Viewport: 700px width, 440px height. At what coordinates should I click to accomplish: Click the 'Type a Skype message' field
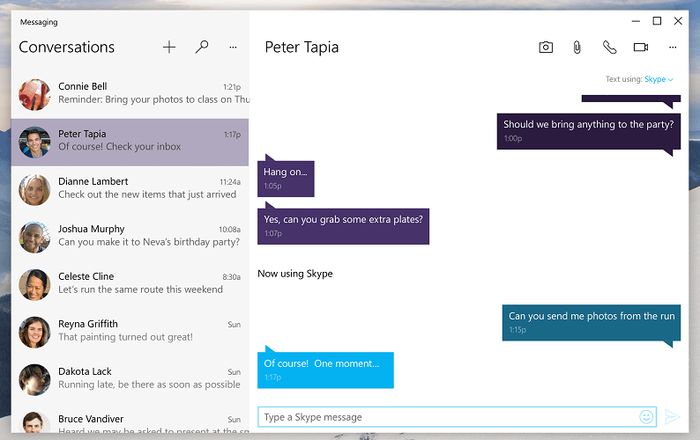[x=445, y=417]
